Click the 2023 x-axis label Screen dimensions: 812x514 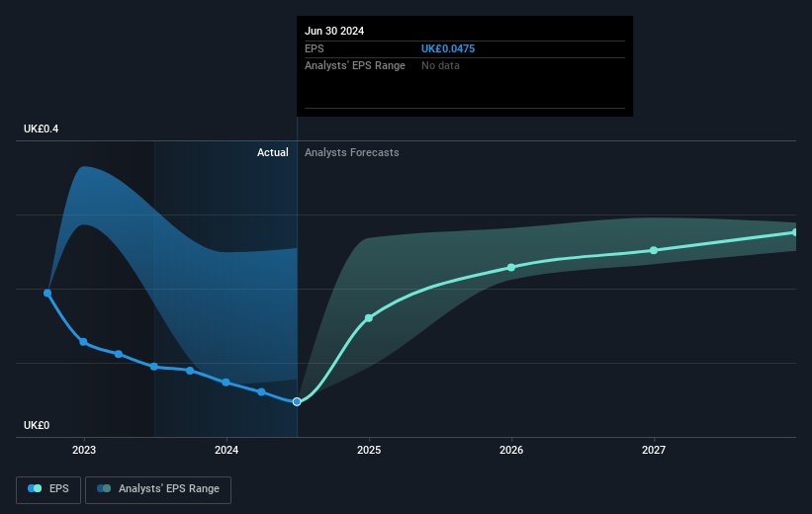click(x=84, y=451)
